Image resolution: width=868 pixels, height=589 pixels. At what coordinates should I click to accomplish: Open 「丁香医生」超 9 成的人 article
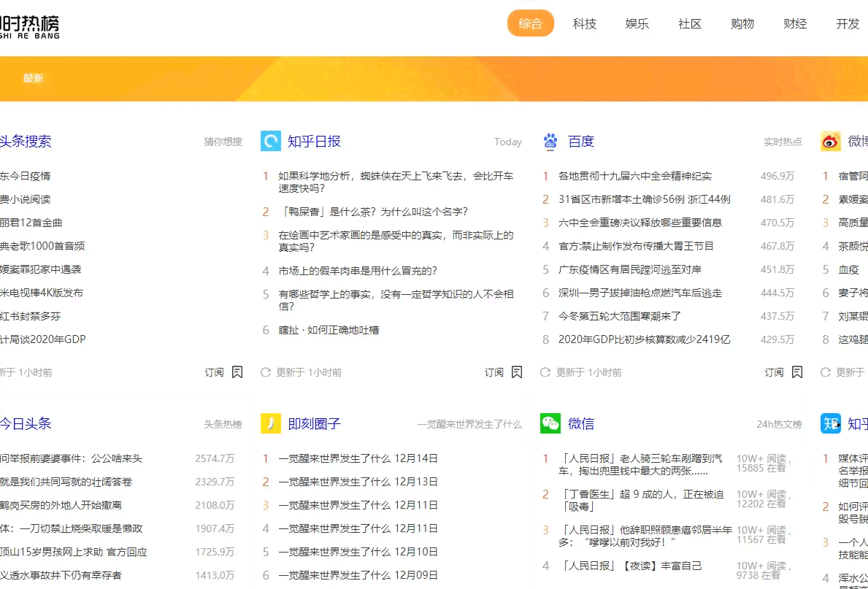(641, 500)
